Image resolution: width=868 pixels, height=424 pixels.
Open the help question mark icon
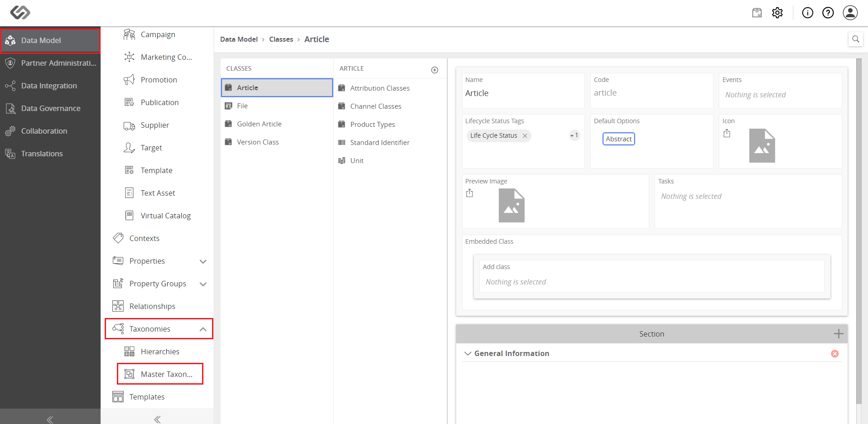pyautogui.click(x=828, y=13)
